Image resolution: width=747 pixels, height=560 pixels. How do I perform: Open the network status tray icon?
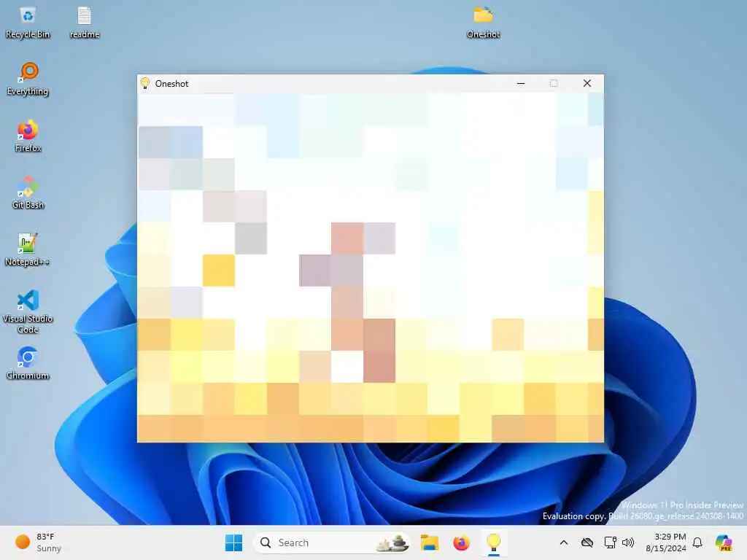pyautogui.click(x=610, y=542)
